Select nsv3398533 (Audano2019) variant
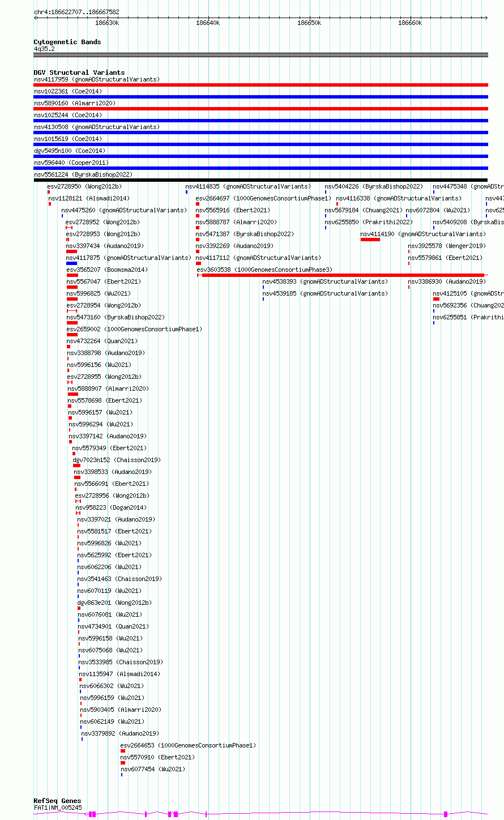This screenshot has width=504, height=820. [x=113, y=472]
